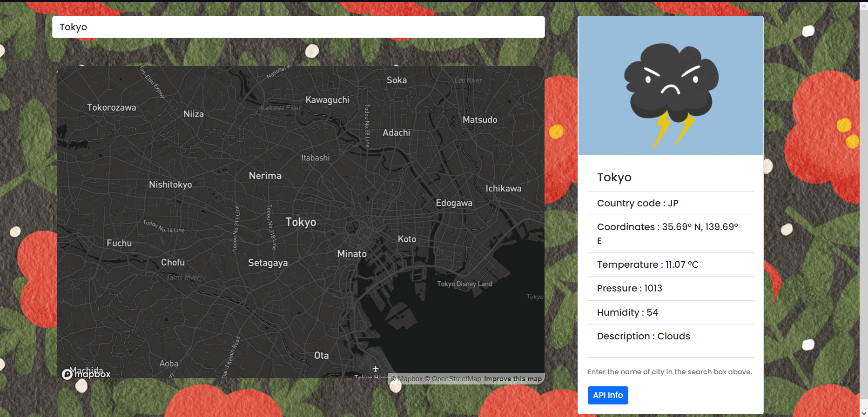868x417 pixels.
Task: Click the Tokyo heading in weather card
Action: [x=614, y=177]
